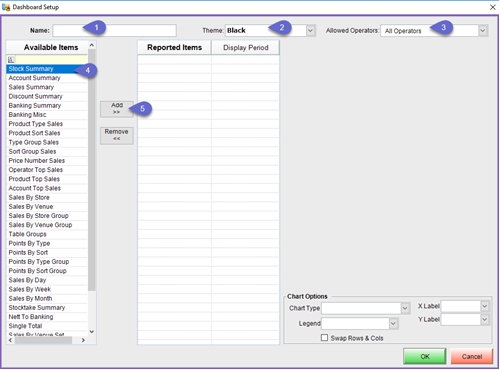Select Sales By Week item

pyautogui.click(x=47, y=289)
